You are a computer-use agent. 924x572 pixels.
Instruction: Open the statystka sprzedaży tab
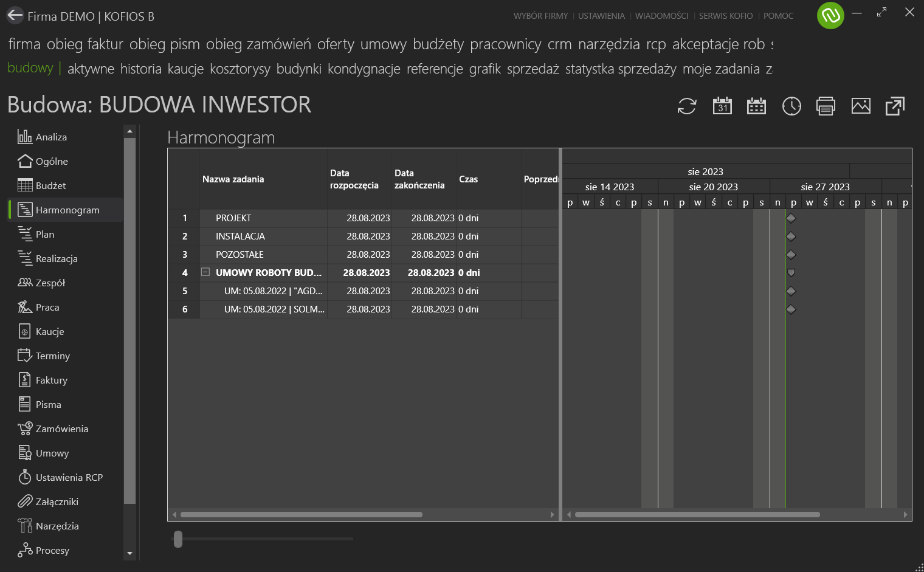pyautogui.click(x=621, y=69)
